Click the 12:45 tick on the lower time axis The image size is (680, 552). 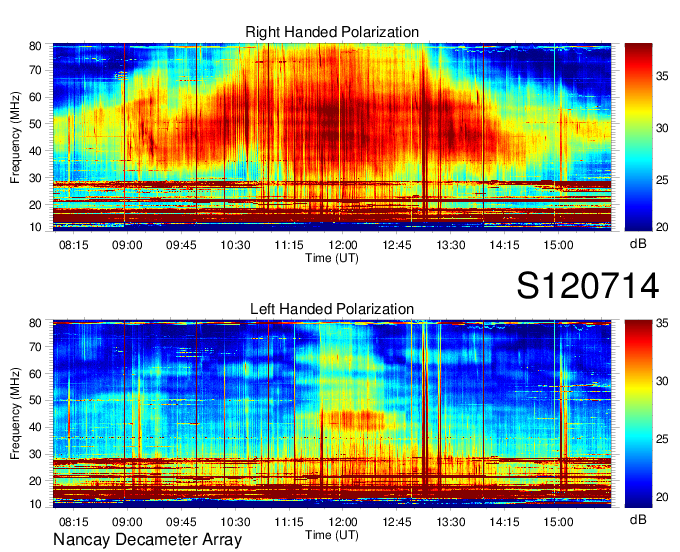[x=397, y=522]
